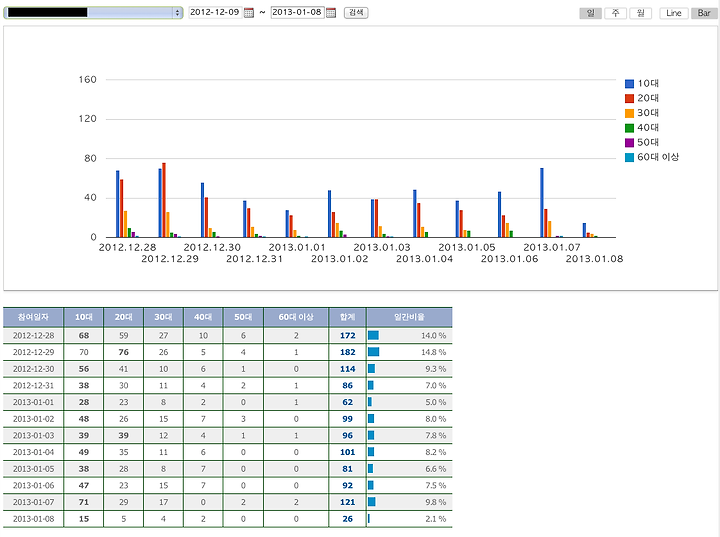Select the 2013-01-08 date row cell
720x537 pixels.
[33, 519]
